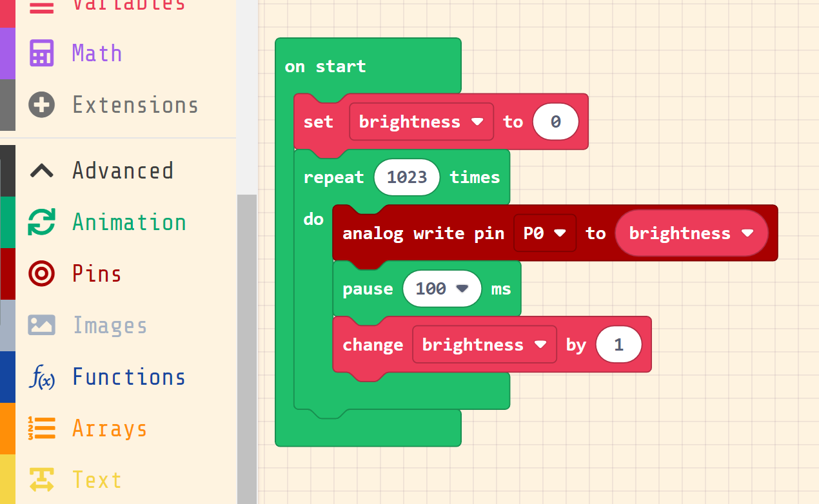Image resolution: width=819 pixels, height=504 pixels.
Task: Click the Pins target icon
Action: [41, 274]
